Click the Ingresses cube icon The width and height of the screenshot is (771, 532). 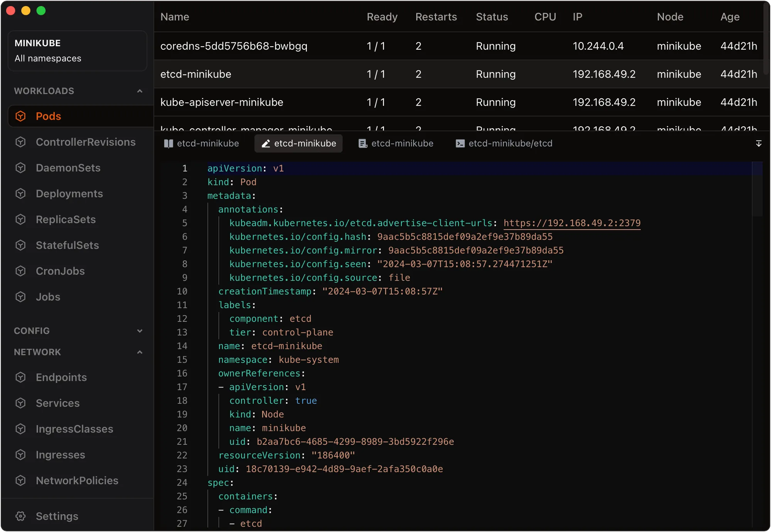[21, 455]
